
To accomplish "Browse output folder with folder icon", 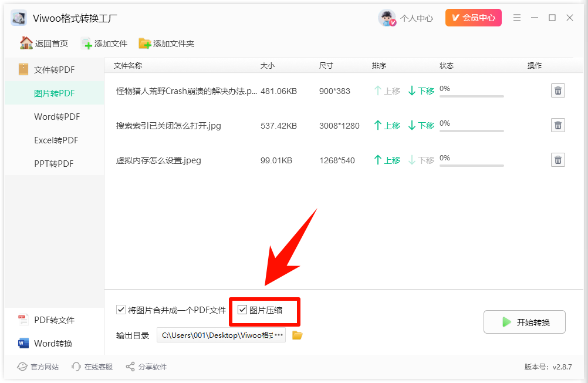I will click(x=298, y=335).
